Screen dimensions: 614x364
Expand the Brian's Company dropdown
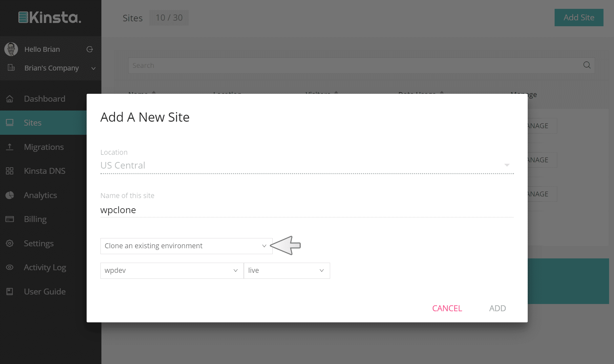(93, 68)
